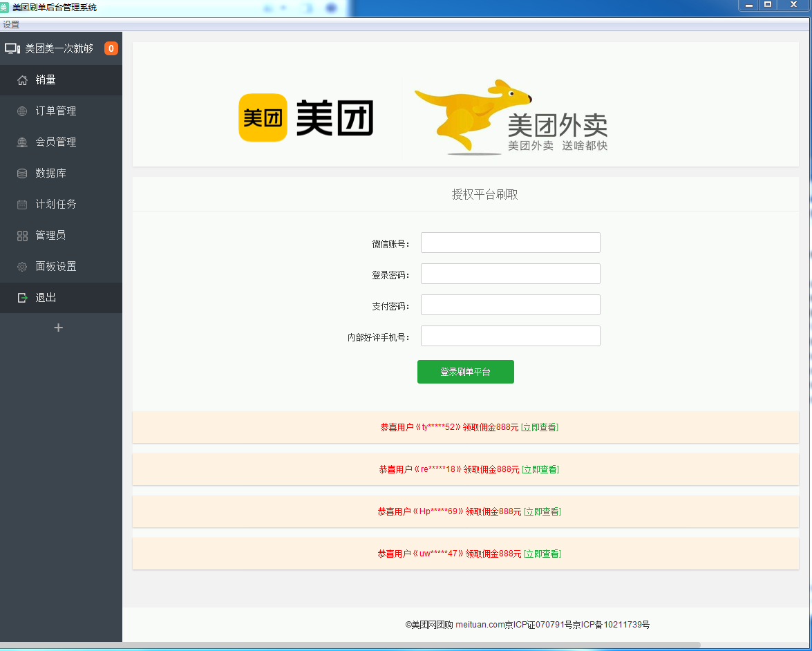The width and height of the screenshot is (812, 651).
Task: Click the 支付密码 label
Action: (391, 306)
